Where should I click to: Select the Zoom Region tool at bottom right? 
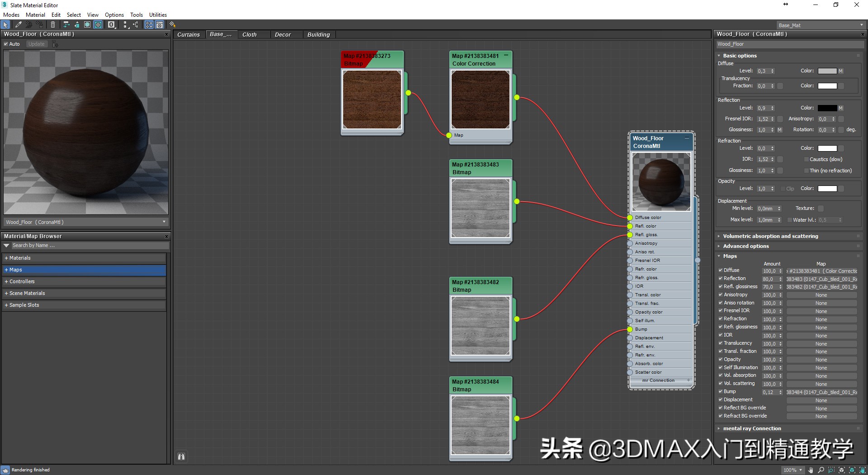click(831, 470)
